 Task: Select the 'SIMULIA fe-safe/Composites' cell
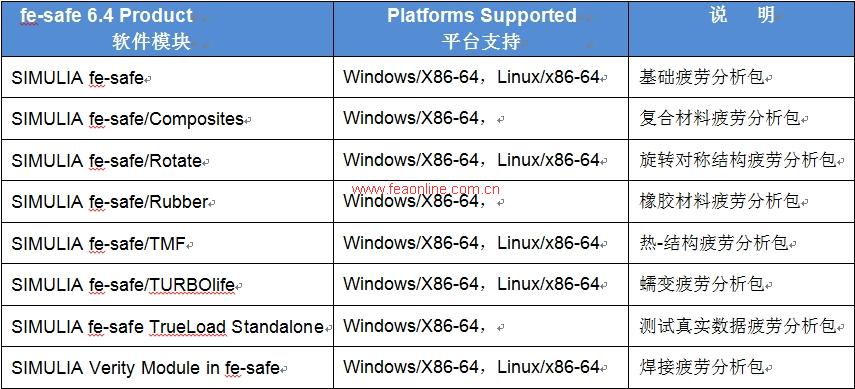click(167, 119)
